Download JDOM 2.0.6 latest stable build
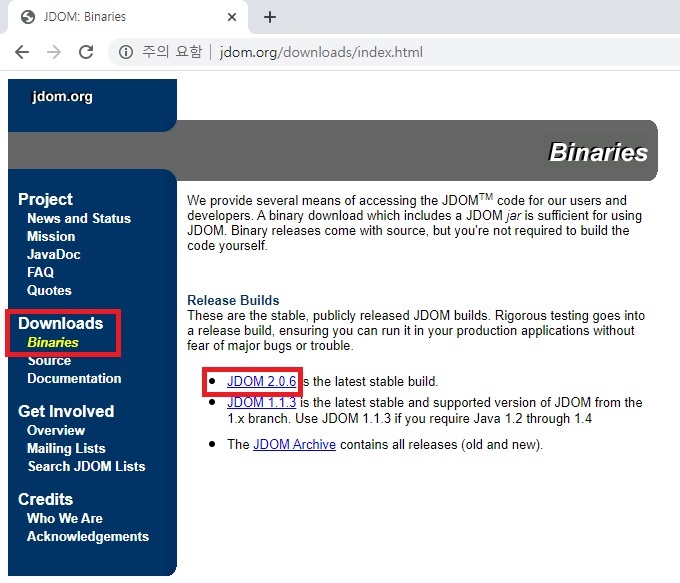The height and width of the screenshot is (583, 680). 262,381
